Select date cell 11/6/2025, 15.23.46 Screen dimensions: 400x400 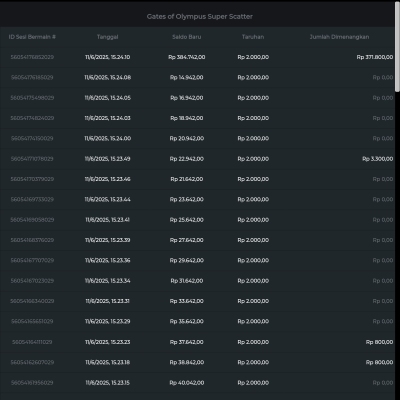pos(107,179)
